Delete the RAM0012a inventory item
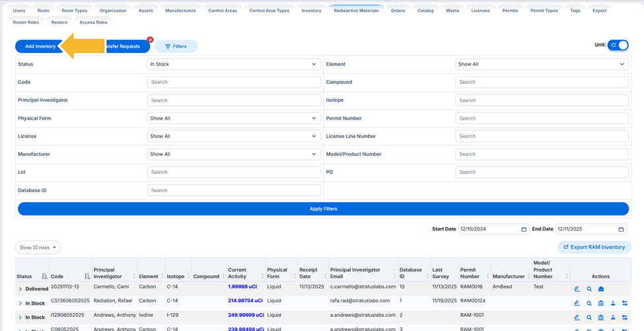Viewport: 644px width, 331px height. [x=601, y=303]
